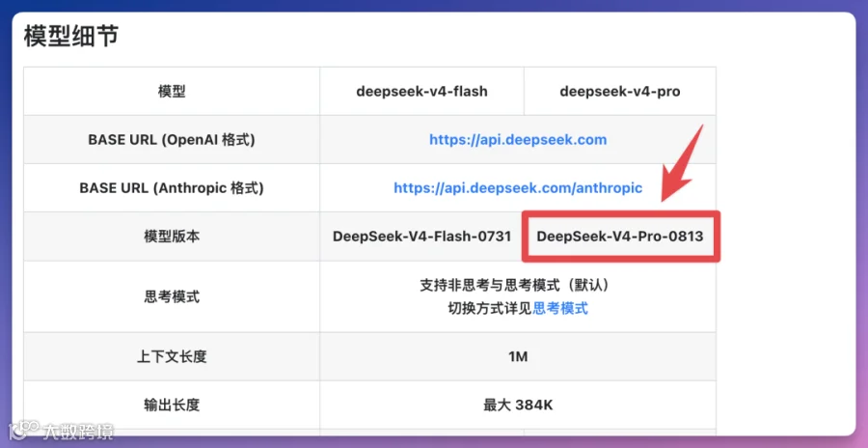Viewport: 868px width, 448px height.
Task: Click the 上下文长度 row label
Action: point(172,356)
